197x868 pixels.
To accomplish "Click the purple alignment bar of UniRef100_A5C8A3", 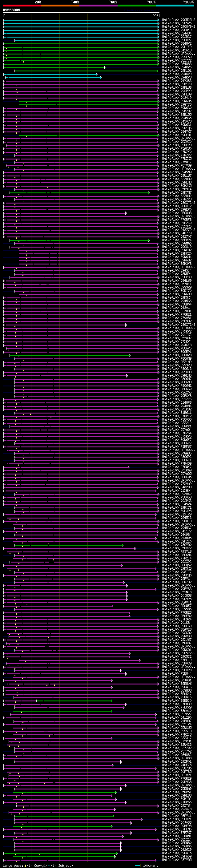I will 65,213.
